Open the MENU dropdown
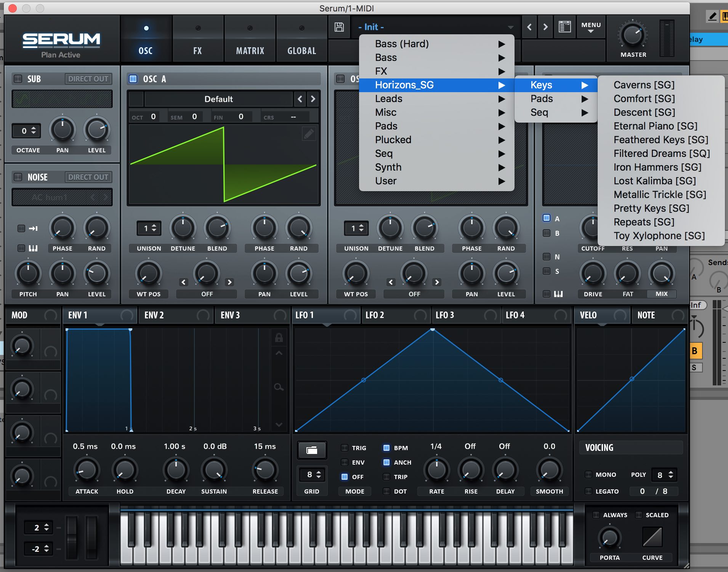The height and width of the screenshot is (572, 728). (591, 27)
